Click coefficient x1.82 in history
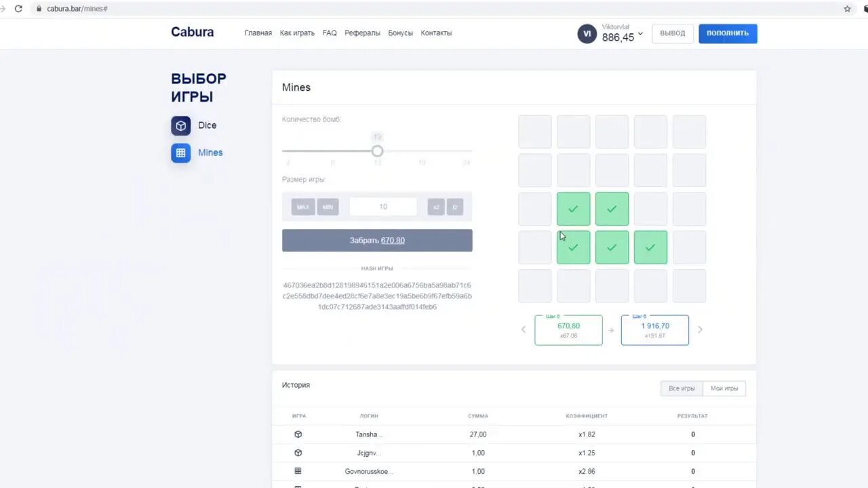Image resolution: width=868 pixels, height=488 pixels. pyautogui.click(x=587, y=434)
